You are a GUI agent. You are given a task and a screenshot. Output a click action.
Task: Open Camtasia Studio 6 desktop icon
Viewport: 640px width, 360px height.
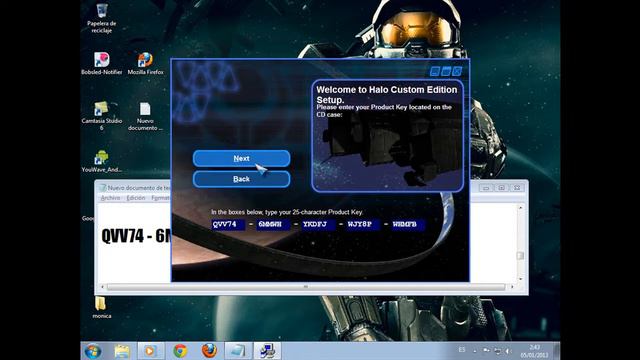point(102,116)
